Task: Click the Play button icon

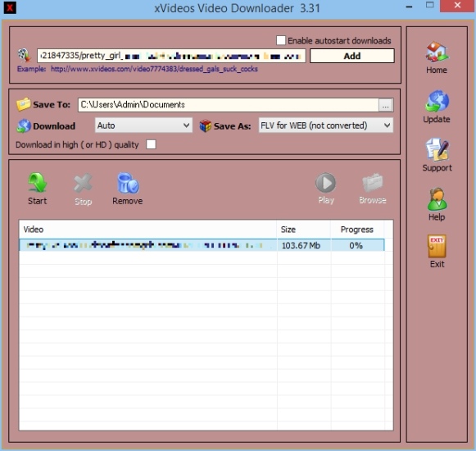Action: [326, 183]
